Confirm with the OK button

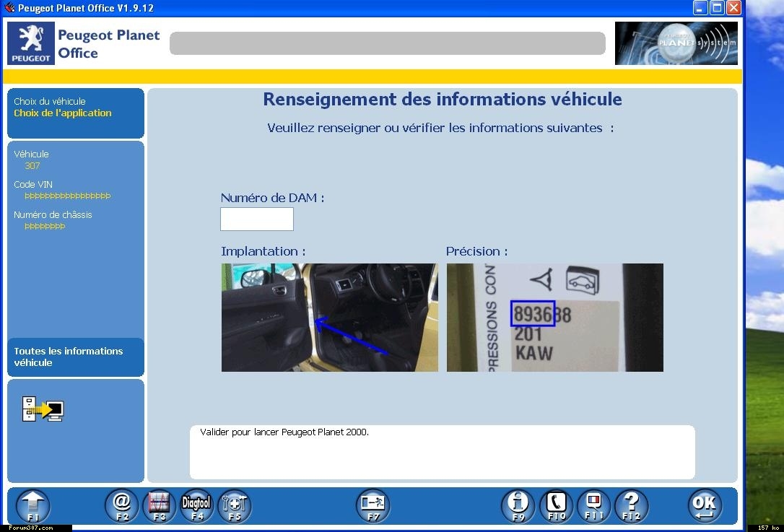click(x=705, y=506)
